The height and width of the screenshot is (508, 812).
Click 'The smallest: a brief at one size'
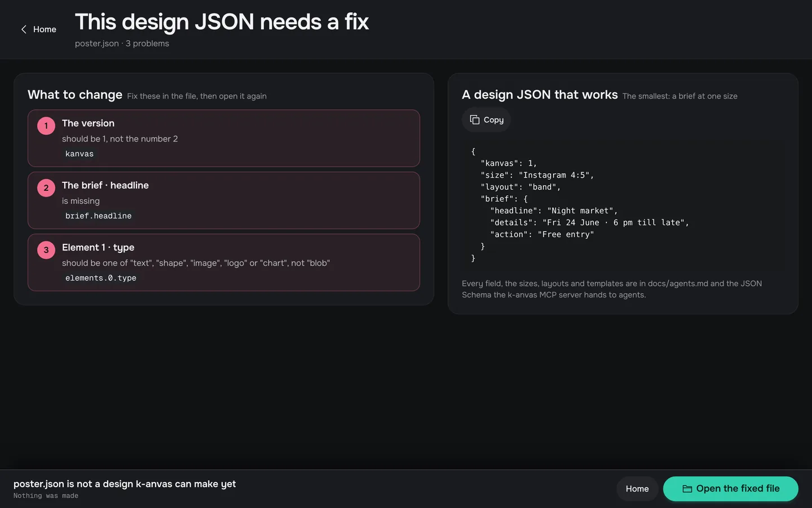680,96
